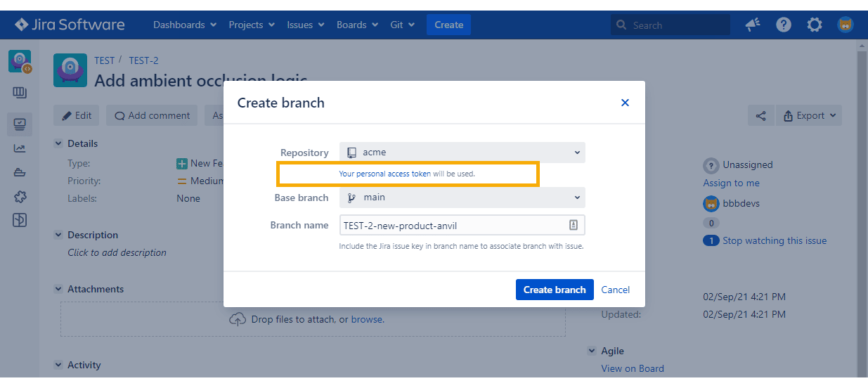Open Your personal access token link

385,173
